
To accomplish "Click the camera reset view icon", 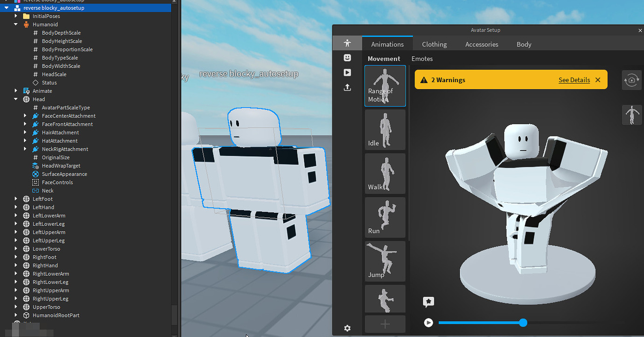I will 632,80.
